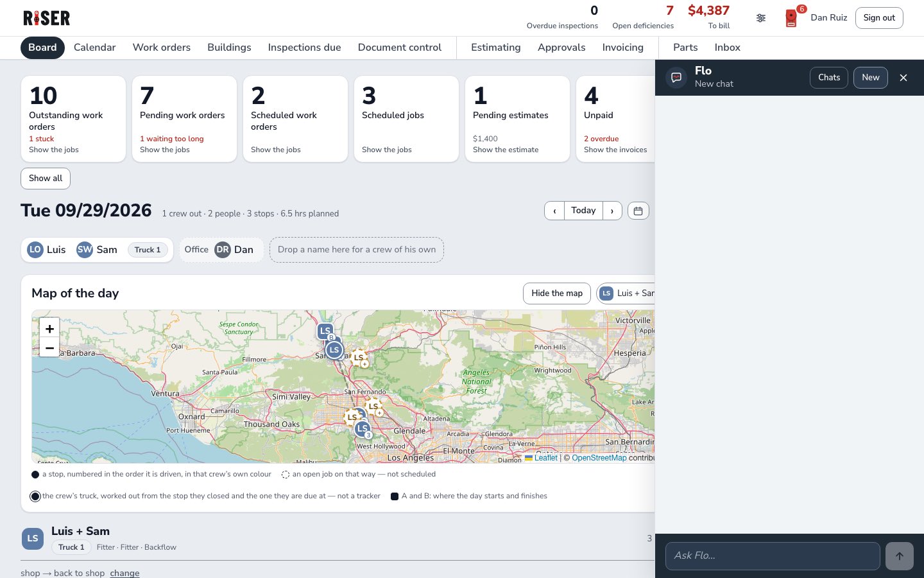Send message with the arrow button
This screenshot has width=924, height=578.
(899, 556)
